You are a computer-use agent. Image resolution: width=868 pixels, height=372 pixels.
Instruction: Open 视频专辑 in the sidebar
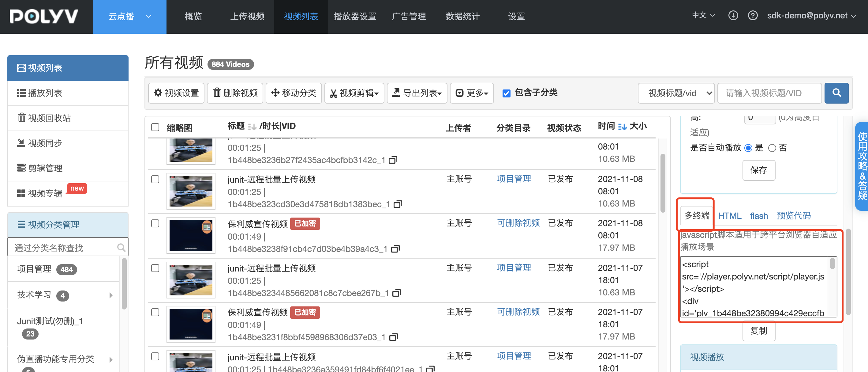coord(68,193)
